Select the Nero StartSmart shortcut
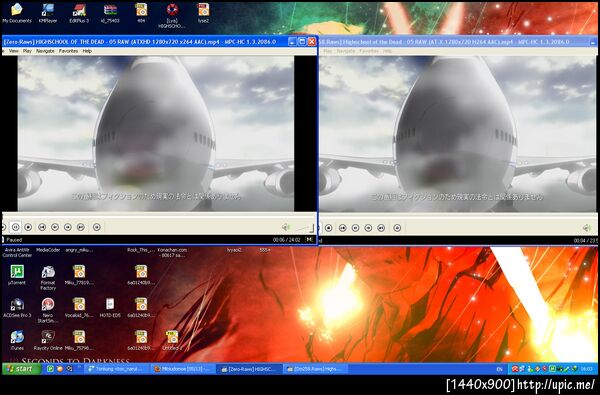 (x=48, y=310)
